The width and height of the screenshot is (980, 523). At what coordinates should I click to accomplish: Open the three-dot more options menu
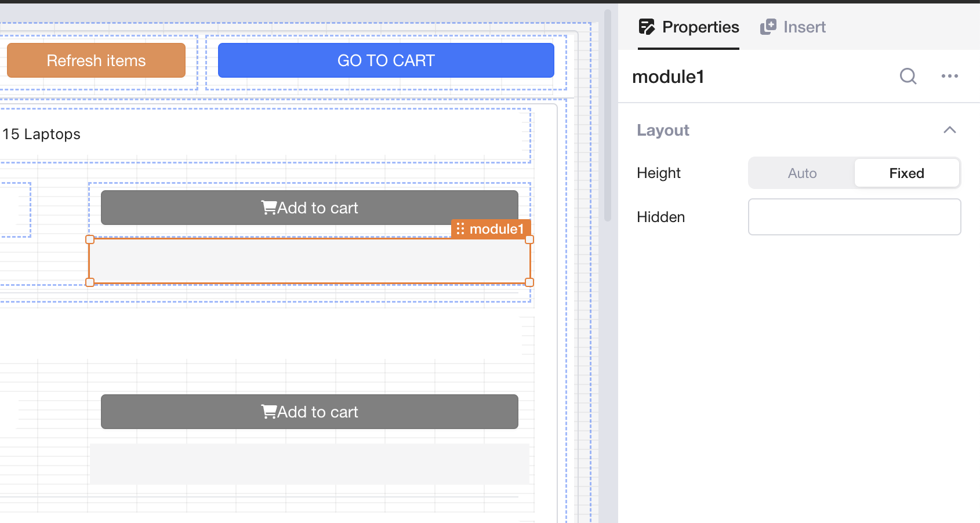point(949,77)
